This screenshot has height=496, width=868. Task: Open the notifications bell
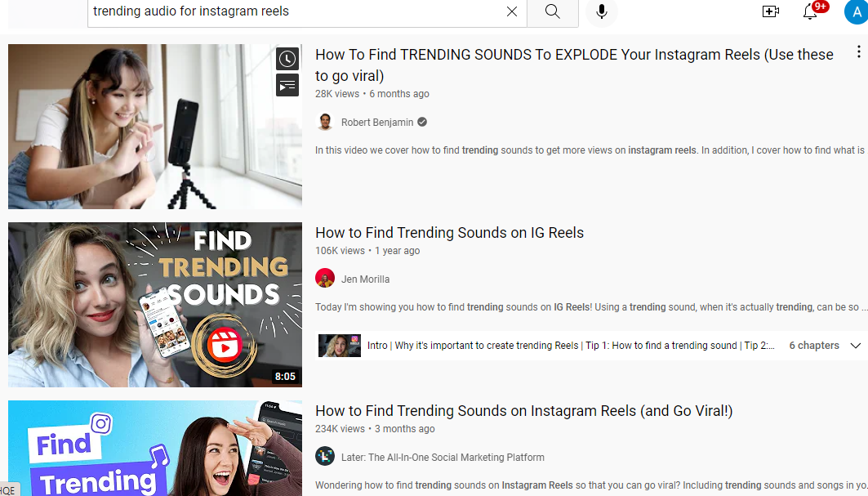tap(811, 12)
